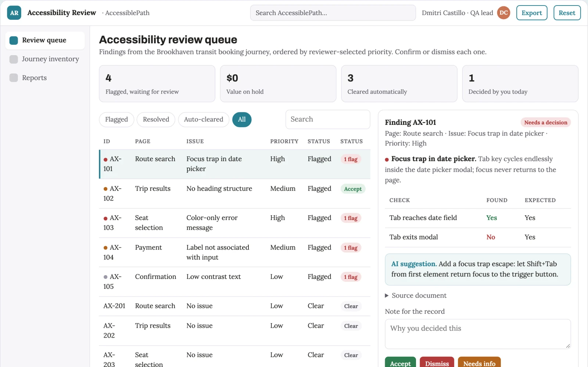Click the 1 flag badge on AX-105
Viewport: 588px width, 367px height.
[351, 277]
